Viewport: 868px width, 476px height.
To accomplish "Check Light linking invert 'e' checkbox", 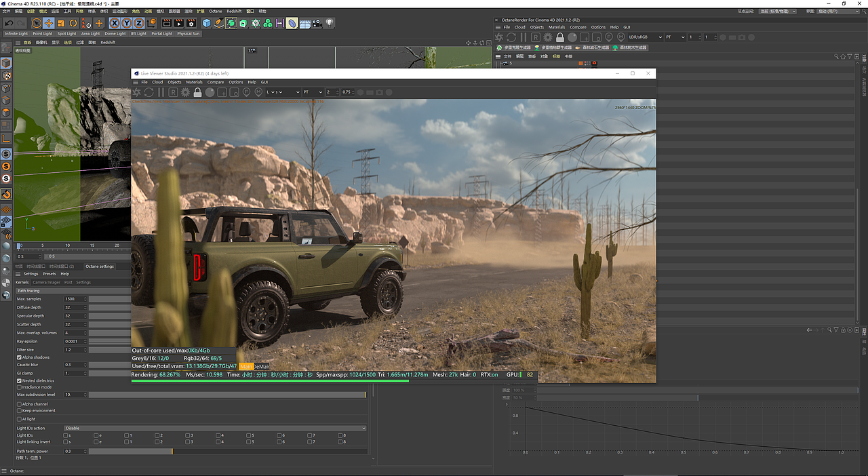I will coord(96,441).
